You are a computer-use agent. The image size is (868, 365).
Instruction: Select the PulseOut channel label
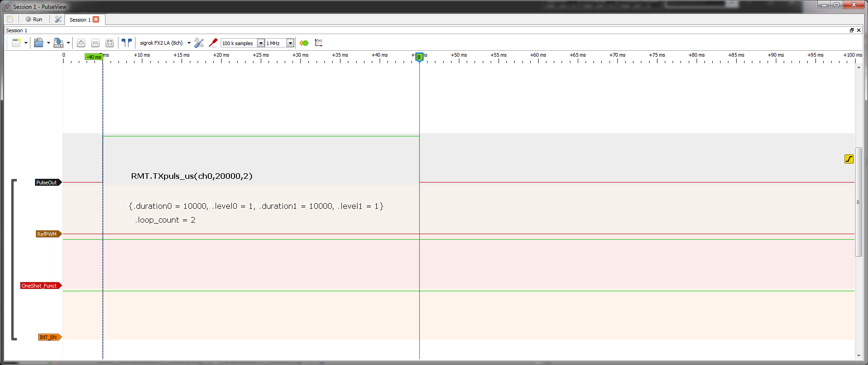(x=48, y=182)
